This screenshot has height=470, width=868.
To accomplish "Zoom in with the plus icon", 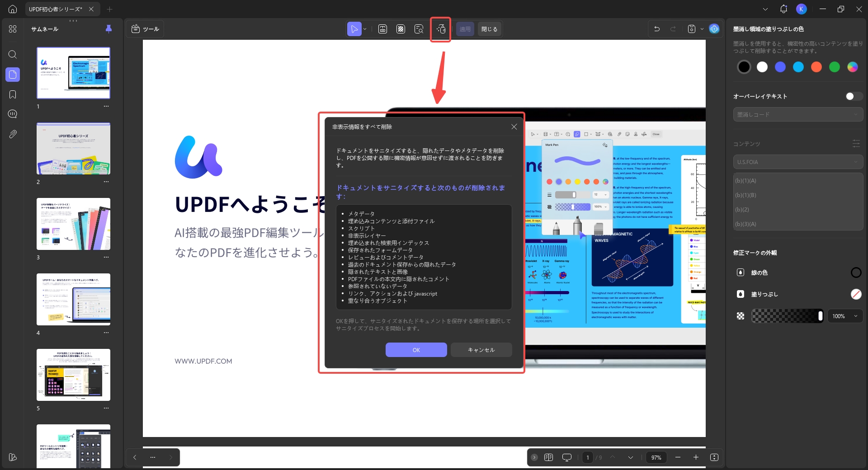I will tap(696, 457).
